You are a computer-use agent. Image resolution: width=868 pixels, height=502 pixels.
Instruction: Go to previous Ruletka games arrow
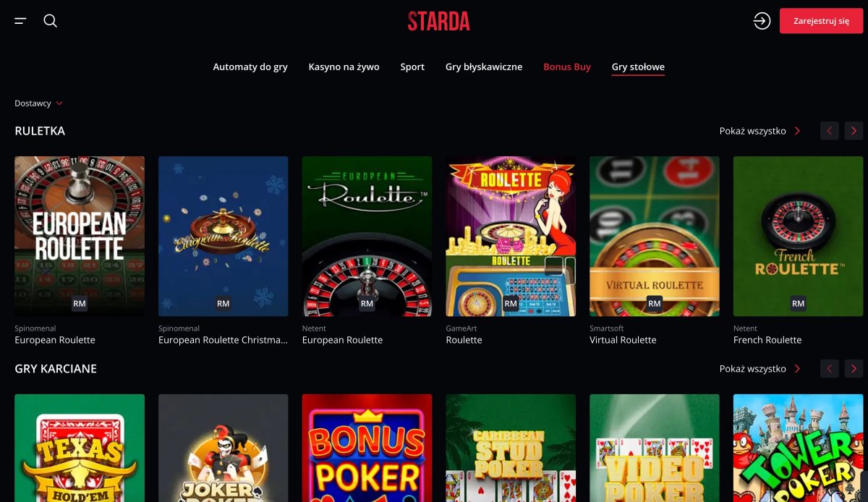click(x=830, y=131)
